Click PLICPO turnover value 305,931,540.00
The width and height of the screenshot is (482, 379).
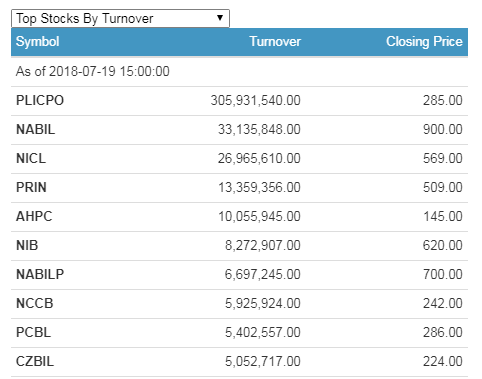point(256,100)
